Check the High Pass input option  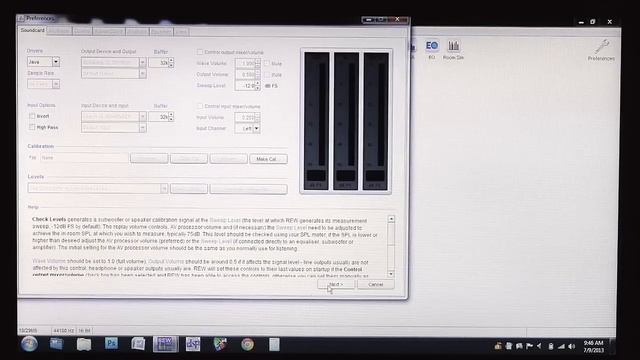[x=32, y=127]
